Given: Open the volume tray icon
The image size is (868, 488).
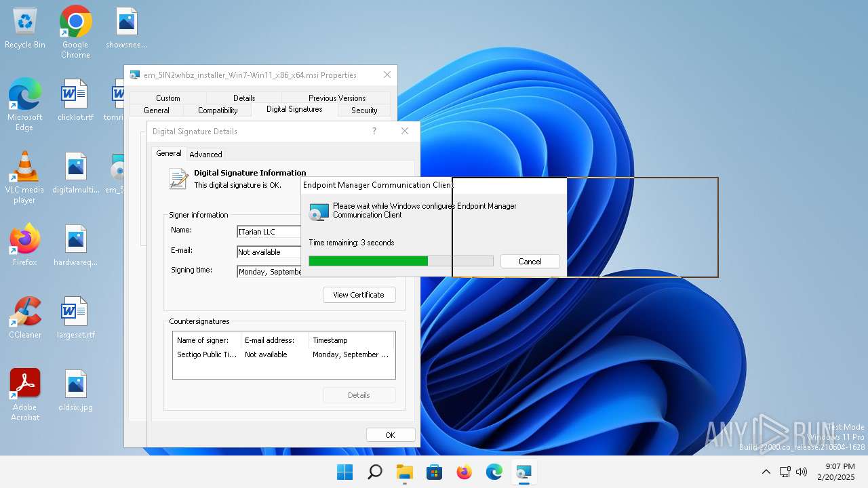Looking at the screenshot, I should click(x=801, y=472).
